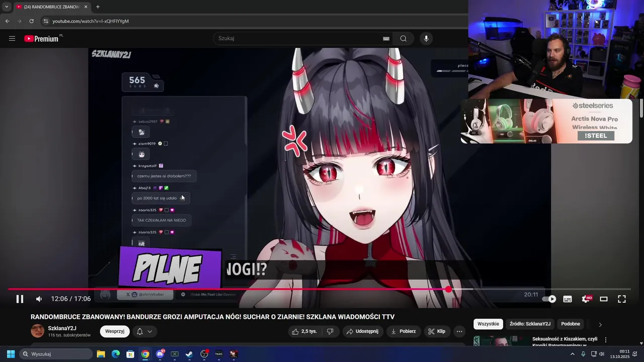The height and width of the screenshot is (362, 644).
Task: Toggle subtitles on the player
Action: pos(568,299)
